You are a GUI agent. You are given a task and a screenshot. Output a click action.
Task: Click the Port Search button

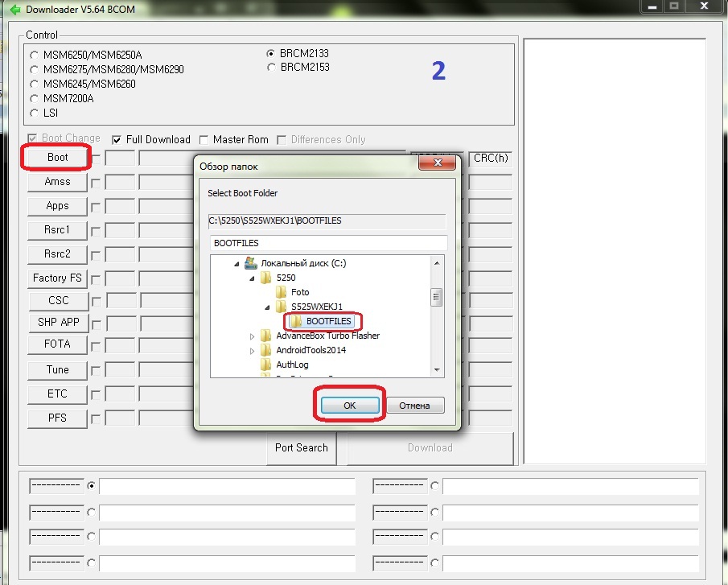[x=301, y=448]
